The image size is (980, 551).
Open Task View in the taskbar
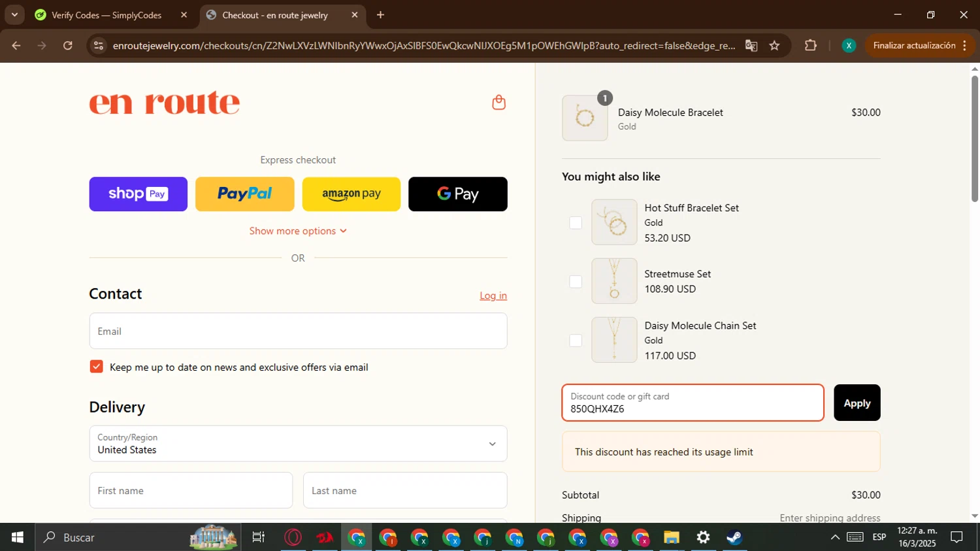click(x=259, y=537)
